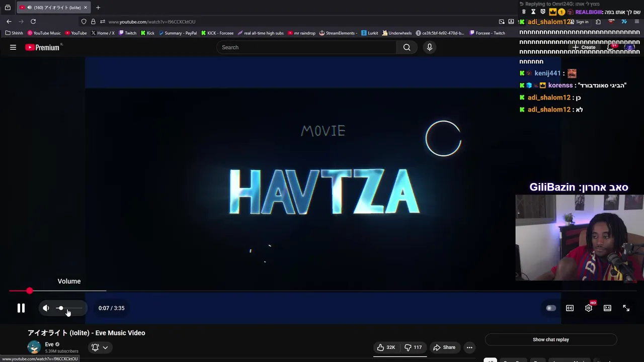Open notification bell dropdown for Eve

[100, 347]
